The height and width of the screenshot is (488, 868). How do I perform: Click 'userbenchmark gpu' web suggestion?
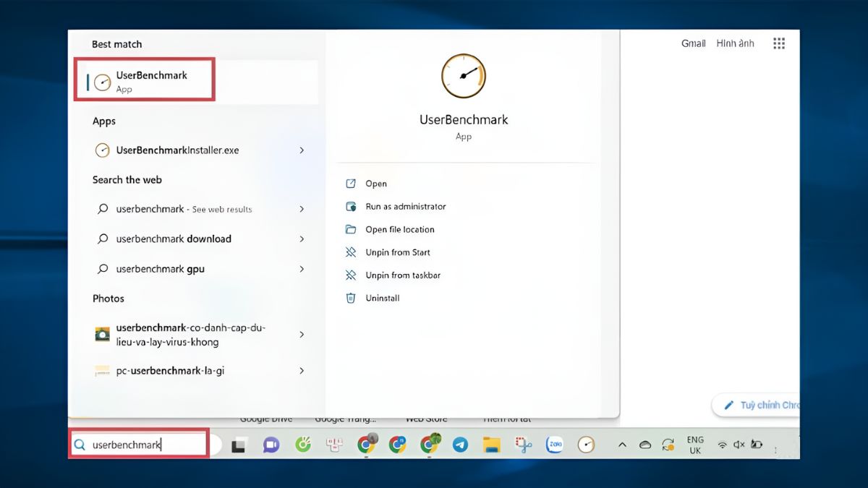161,269
